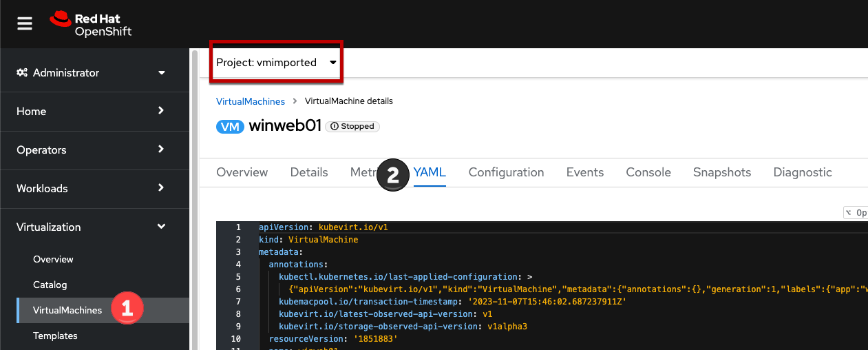Screen dimensions: 868x350
Task: Click the VM resource badge icon
Action: [230, 127]
